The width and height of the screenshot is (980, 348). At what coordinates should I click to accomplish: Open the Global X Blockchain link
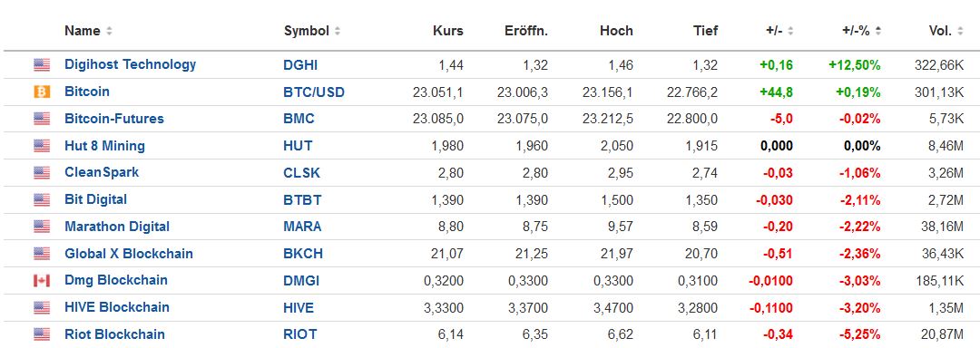click(x=128, y=254)
